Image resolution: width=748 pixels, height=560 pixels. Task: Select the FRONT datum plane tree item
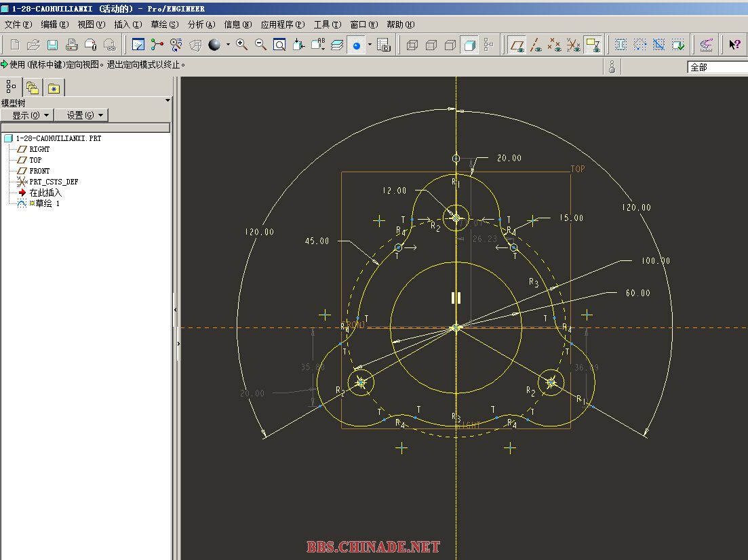pyautogui.click(x=39, y=171)
